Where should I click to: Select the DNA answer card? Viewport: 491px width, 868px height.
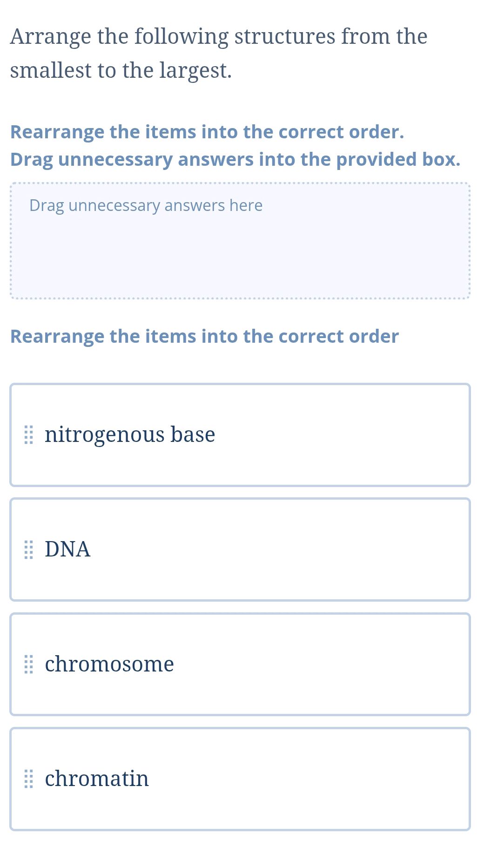tap(240, 549)
